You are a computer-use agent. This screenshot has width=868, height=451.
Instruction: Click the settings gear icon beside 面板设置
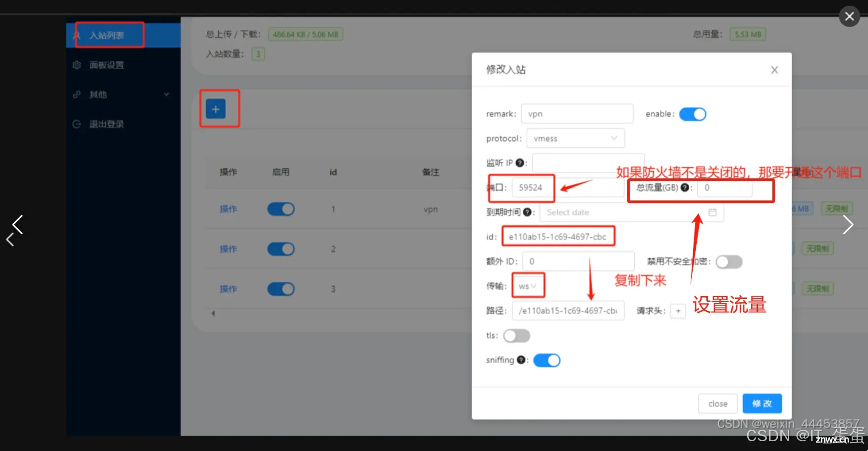77,65
